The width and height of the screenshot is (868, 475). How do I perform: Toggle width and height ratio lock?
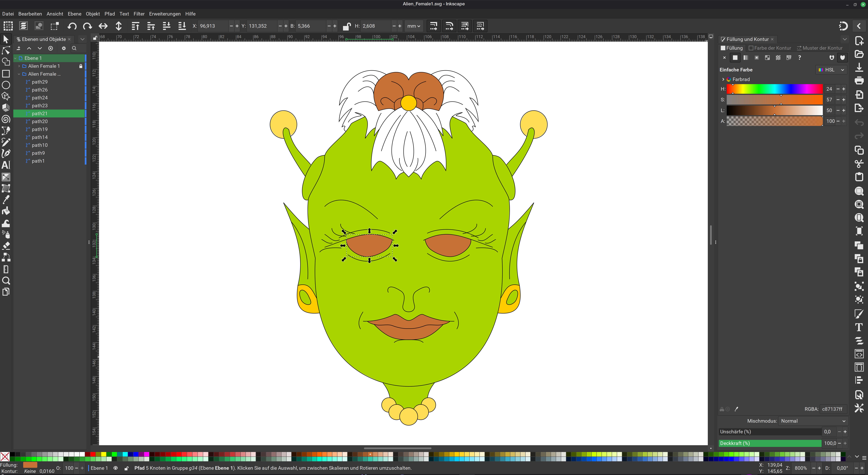pyautogui.click(x=346, y=26)
